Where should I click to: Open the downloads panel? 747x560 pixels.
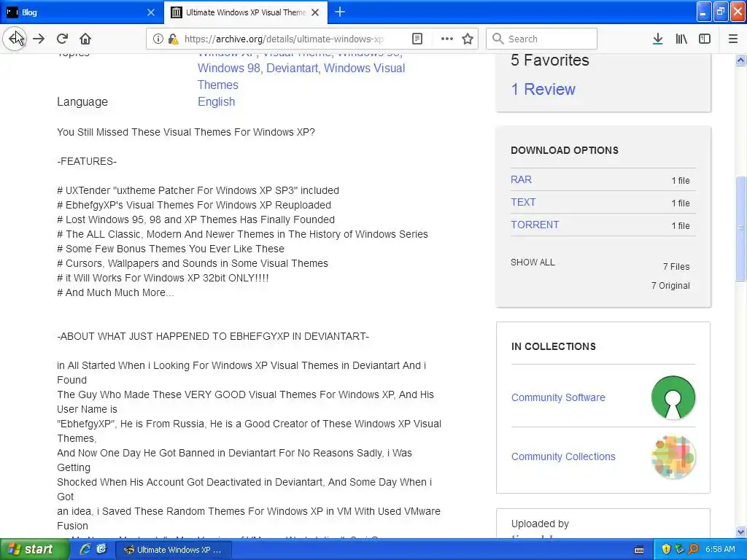(x=658, y=39)
